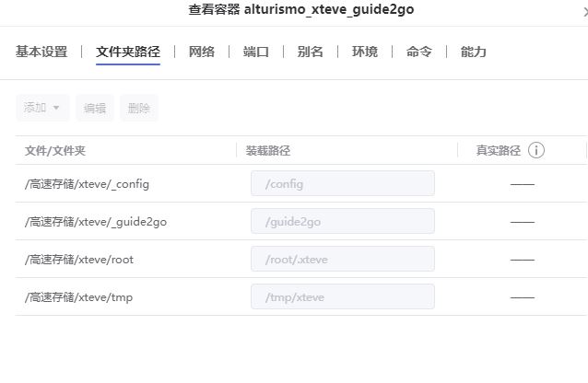Click the 编辑 button
The width and height of the screenshot is (588, 383).
pos(95,108)
